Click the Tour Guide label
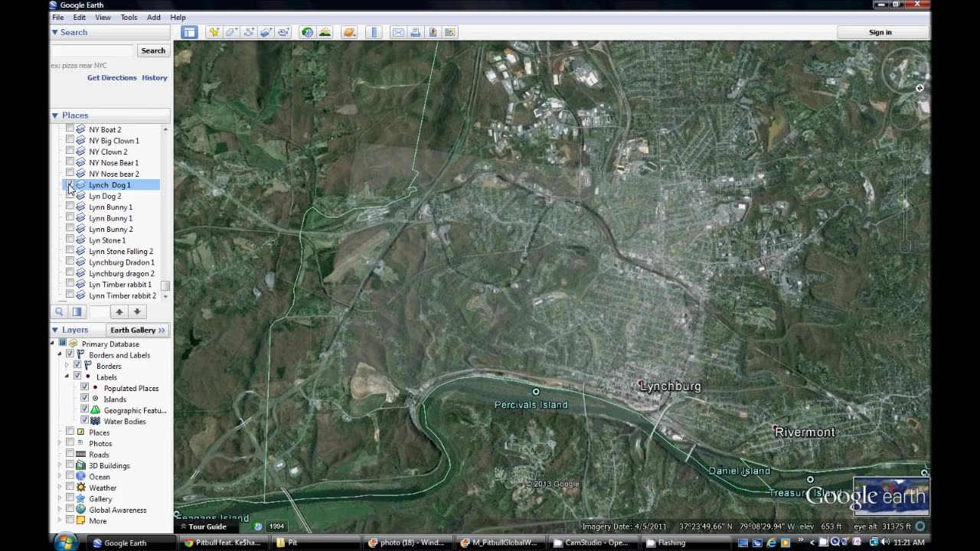This screenshot has width=980, height=551. click(x=207, y=527)
